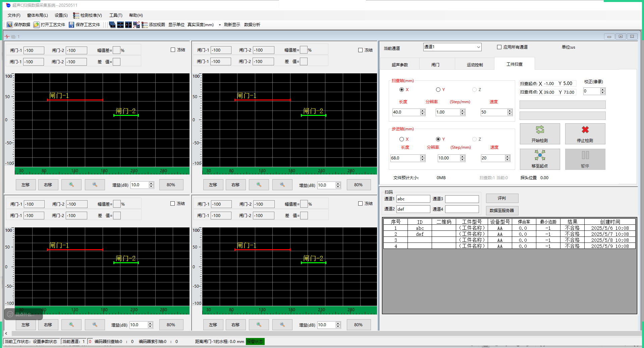
Task: Zoom out on the upper-right A-scan panel
Action: [282, 185]
